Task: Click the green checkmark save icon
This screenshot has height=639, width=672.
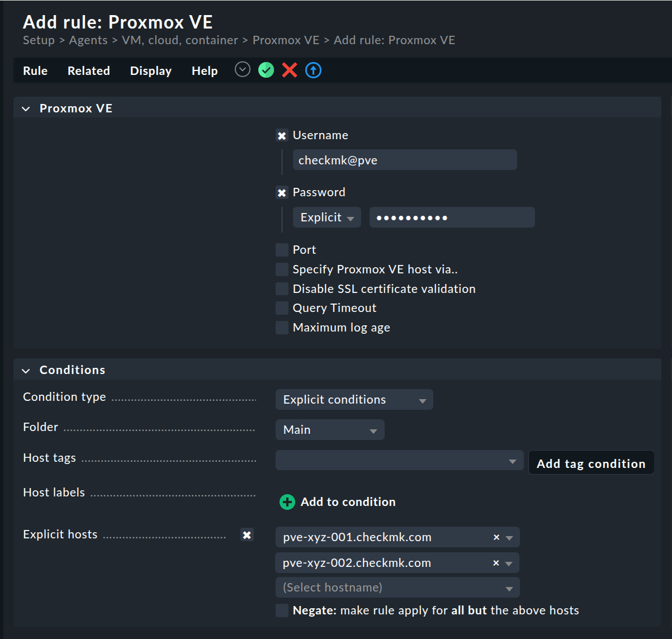Action: click(266, 70)
